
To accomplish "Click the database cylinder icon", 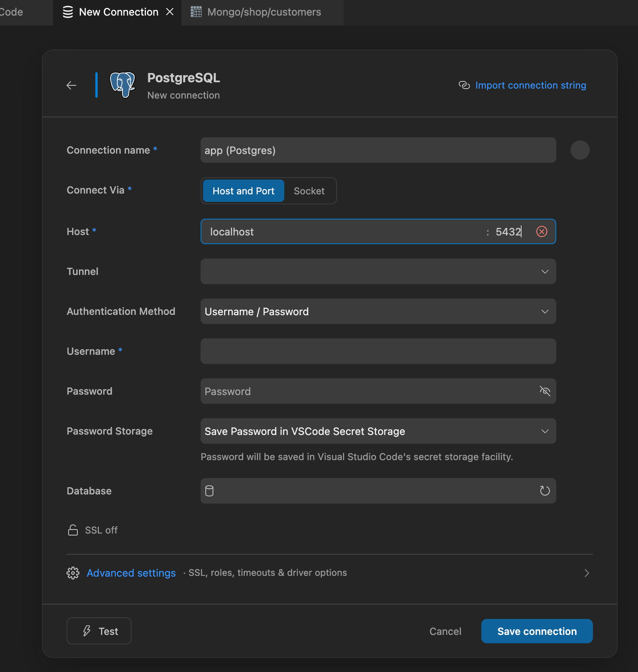I will 209,491.
